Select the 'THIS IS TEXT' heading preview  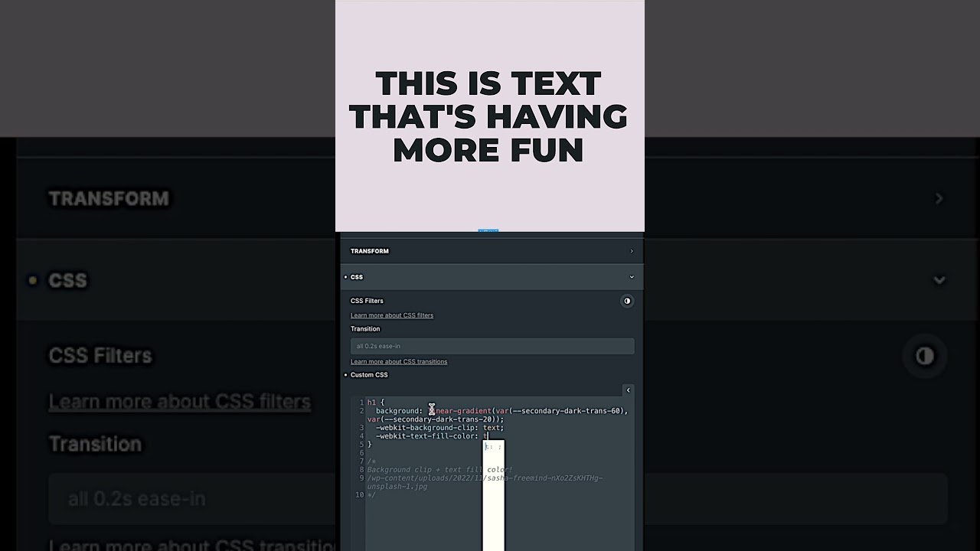488,116
